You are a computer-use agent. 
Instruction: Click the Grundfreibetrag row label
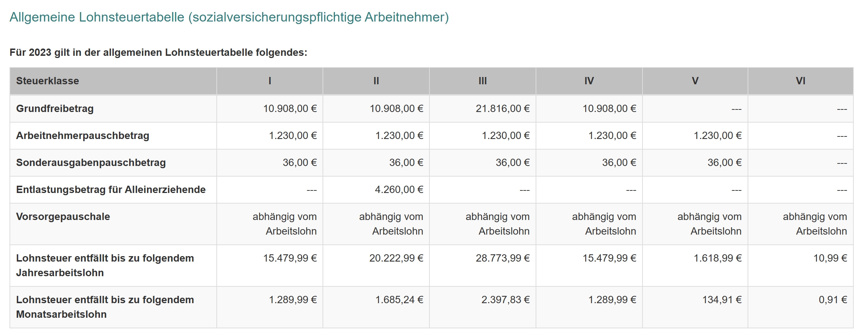click(55, 108)
